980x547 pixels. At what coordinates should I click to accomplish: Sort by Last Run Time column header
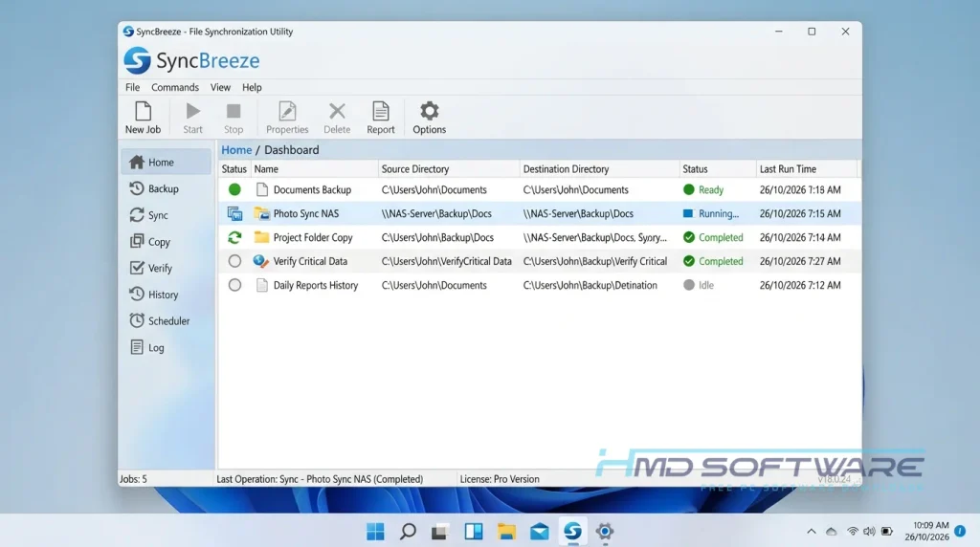pyautogui.click(x=807, y=169)
